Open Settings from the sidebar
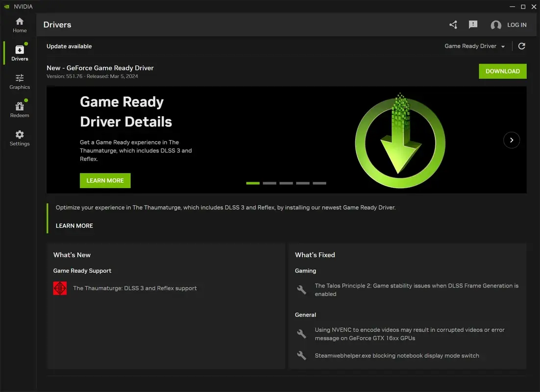Screen dimensions: 540x392 19,138
